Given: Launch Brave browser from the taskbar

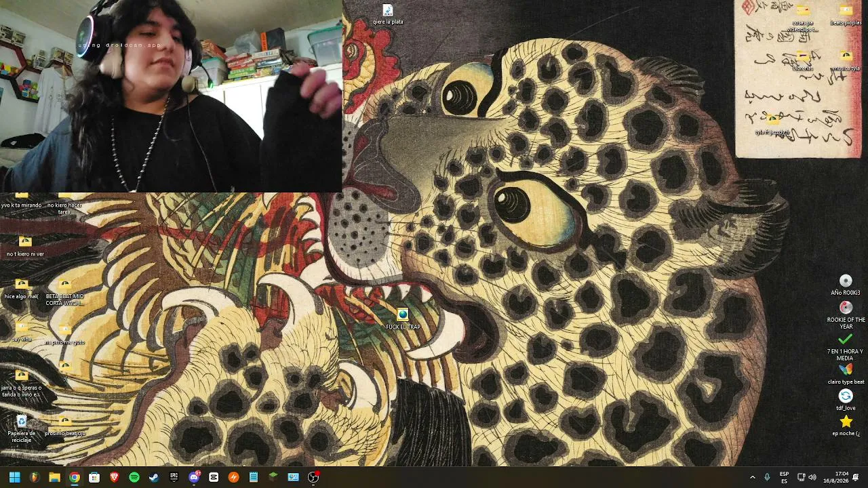Looking at the screenshot, I should (114, 477).
